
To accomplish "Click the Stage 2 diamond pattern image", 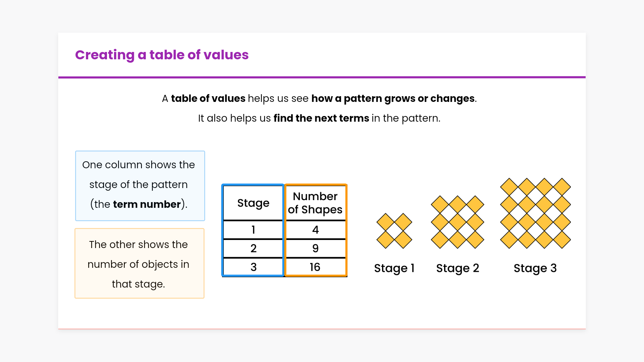I will point(458,222).
